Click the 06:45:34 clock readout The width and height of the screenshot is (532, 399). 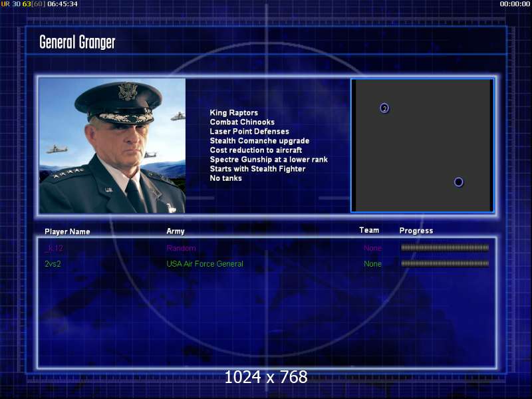[63, 4]
